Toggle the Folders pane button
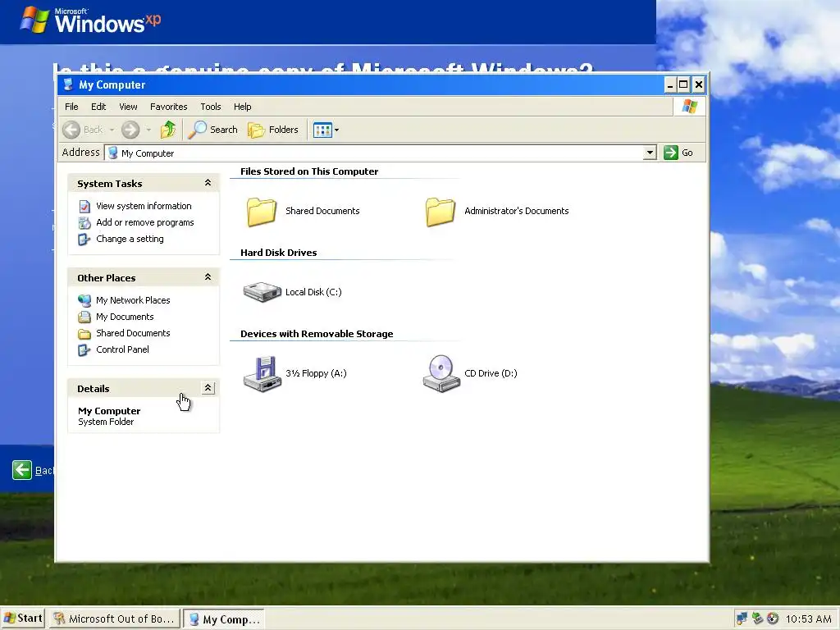Viewport: 840px width, 630px height. click(x=272, y=130)
